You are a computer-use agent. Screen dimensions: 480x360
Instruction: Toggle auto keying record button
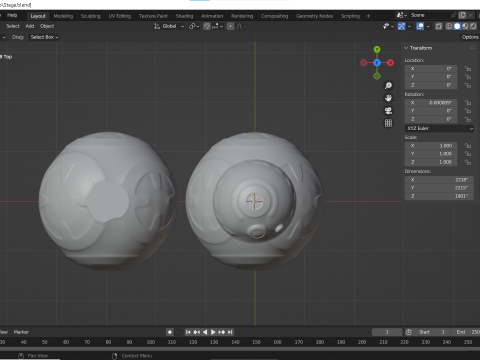[170, 332]
